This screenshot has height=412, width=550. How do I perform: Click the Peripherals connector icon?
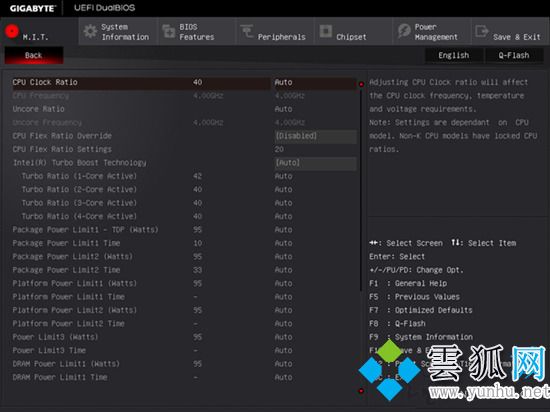point(247,31)
